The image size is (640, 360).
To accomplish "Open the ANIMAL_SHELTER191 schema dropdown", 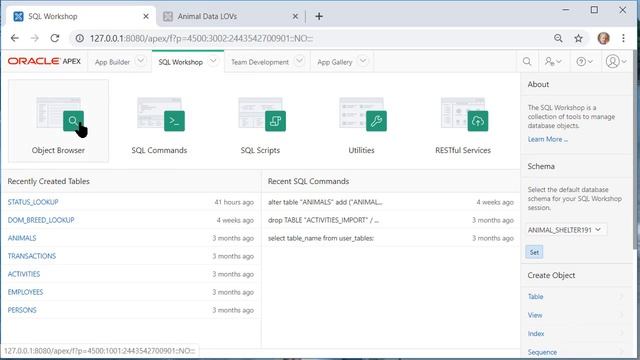I will (565, 230).
